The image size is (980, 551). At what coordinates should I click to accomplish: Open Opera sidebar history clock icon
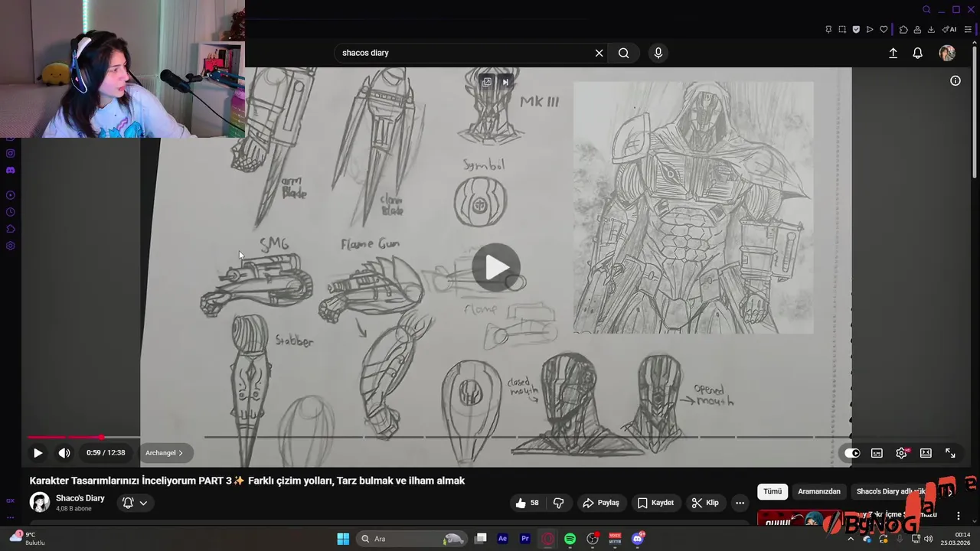[10, 212]
